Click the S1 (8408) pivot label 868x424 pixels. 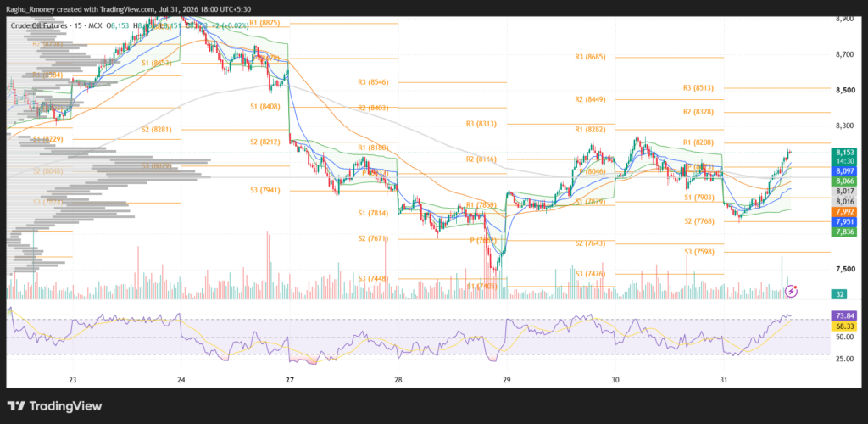click(264, 106)
